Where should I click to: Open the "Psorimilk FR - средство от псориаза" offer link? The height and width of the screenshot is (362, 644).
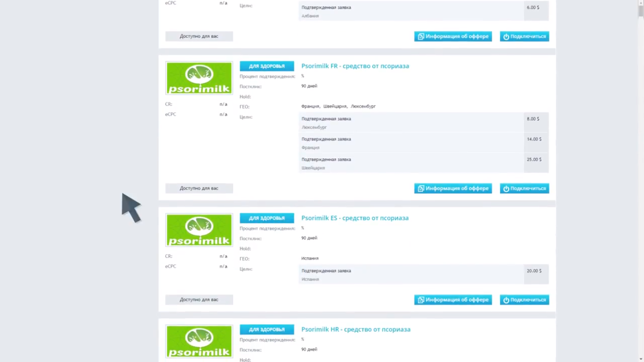(355, 66)
